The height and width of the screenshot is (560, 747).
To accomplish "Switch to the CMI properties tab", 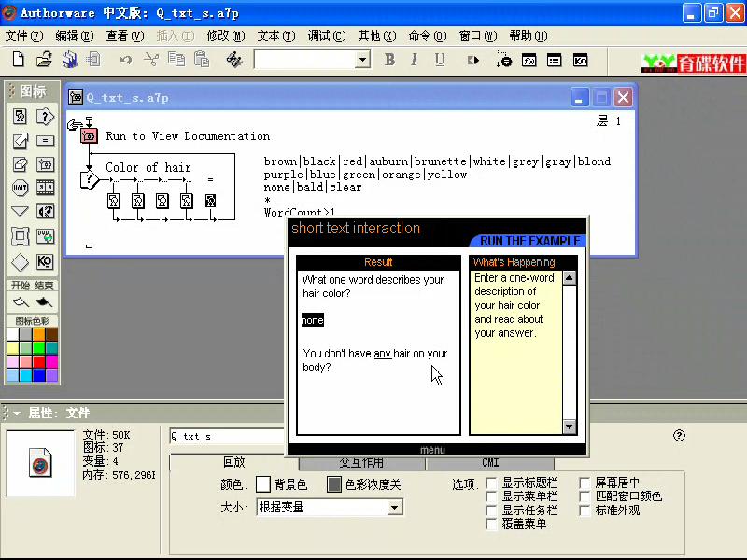I will click(490, 463).
